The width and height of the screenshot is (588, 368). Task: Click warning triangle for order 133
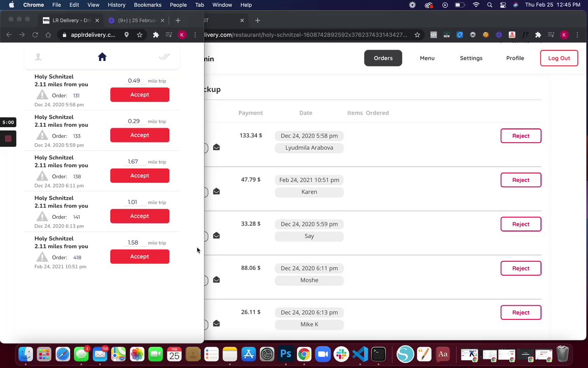(42, 135)
